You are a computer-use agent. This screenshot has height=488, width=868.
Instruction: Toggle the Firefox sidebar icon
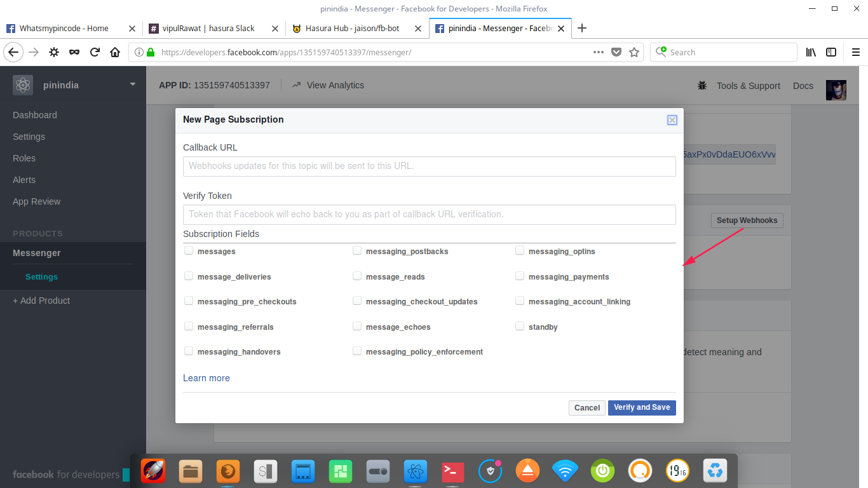tap(831, 52)
